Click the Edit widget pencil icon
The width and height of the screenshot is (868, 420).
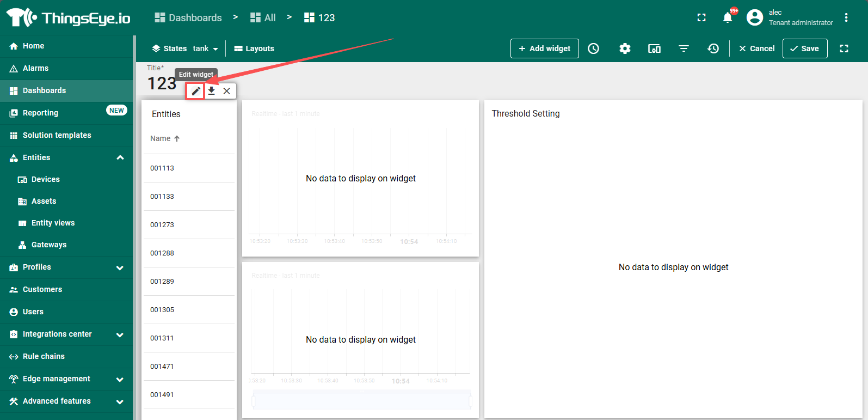pos(196,91)
